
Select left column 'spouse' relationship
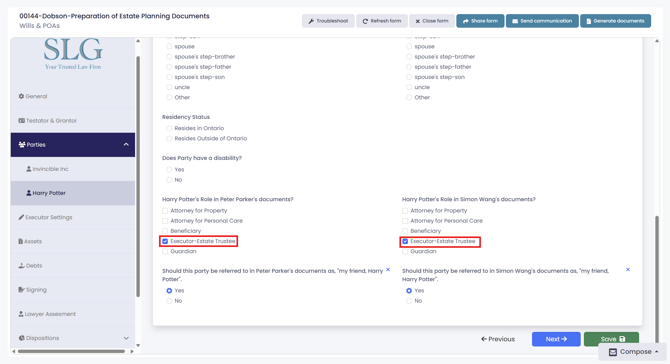[169, 47]
